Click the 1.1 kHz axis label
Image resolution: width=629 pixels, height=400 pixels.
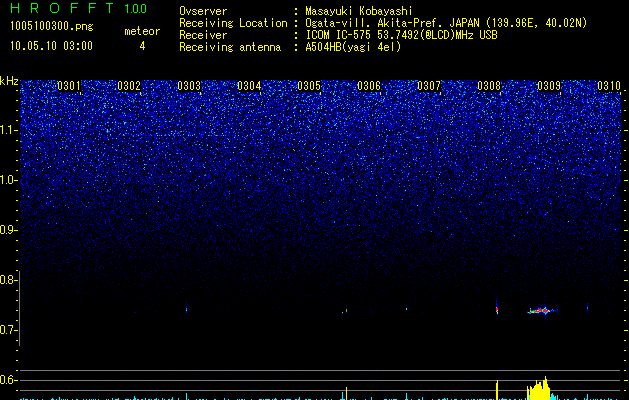[x=8, y=130]
